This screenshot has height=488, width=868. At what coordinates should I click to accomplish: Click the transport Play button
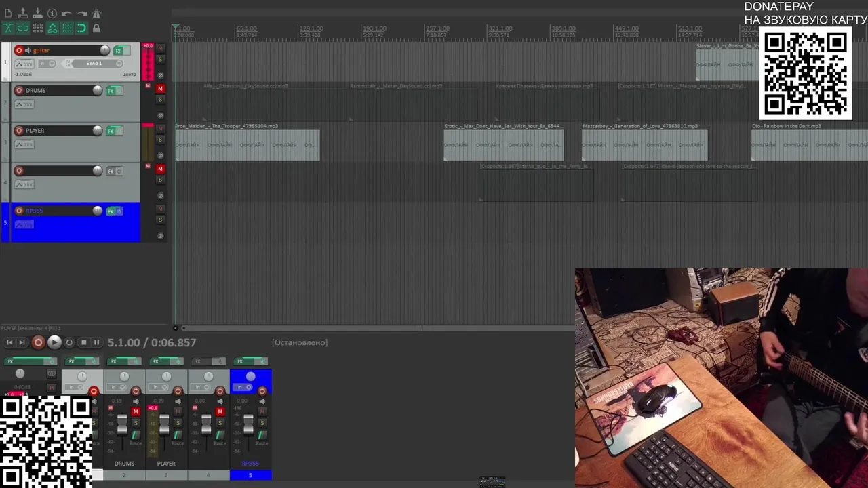pyautogui.click(x=54, y=342)
